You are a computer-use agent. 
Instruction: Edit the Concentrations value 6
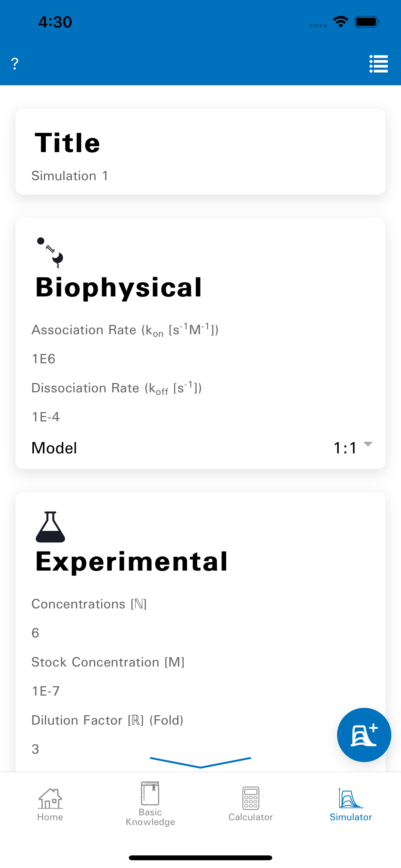click(x=200, y=633)
